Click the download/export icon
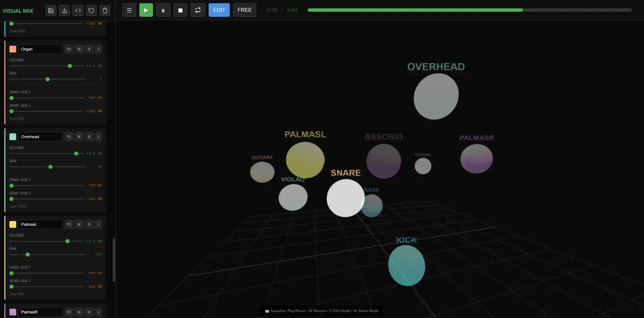 pyautogui.click(x=64, y=10)
